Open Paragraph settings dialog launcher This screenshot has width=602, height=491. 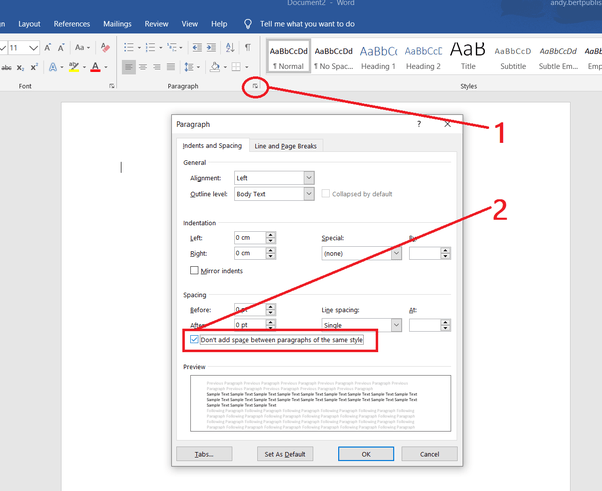click(x=255, y=86)
